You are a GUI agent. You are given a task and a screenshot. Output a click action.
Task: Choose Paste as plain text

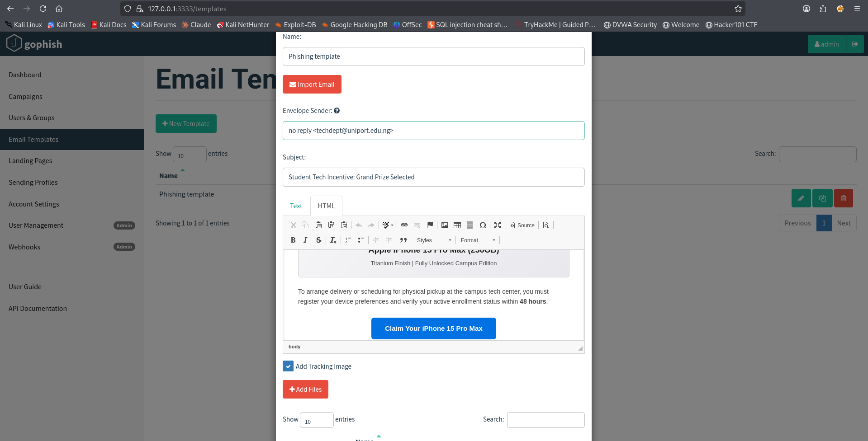331,225
